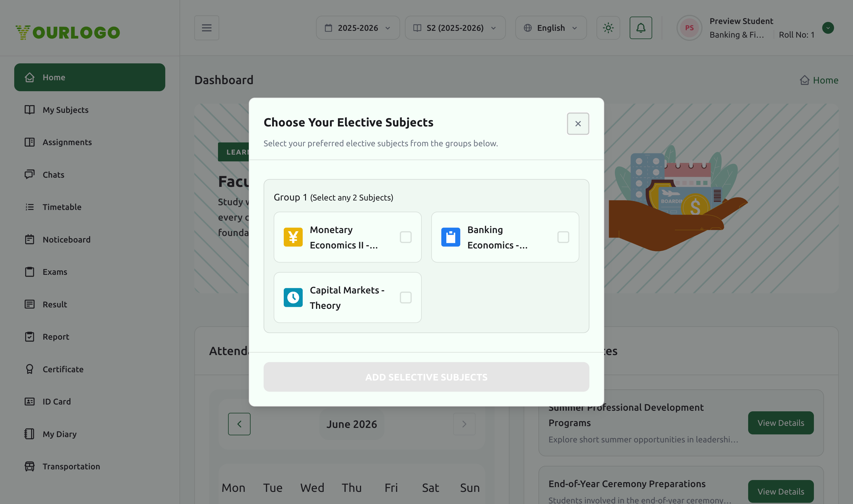
Task: Toggle the hamburger sidebar menu button
Action: point(206,28)
